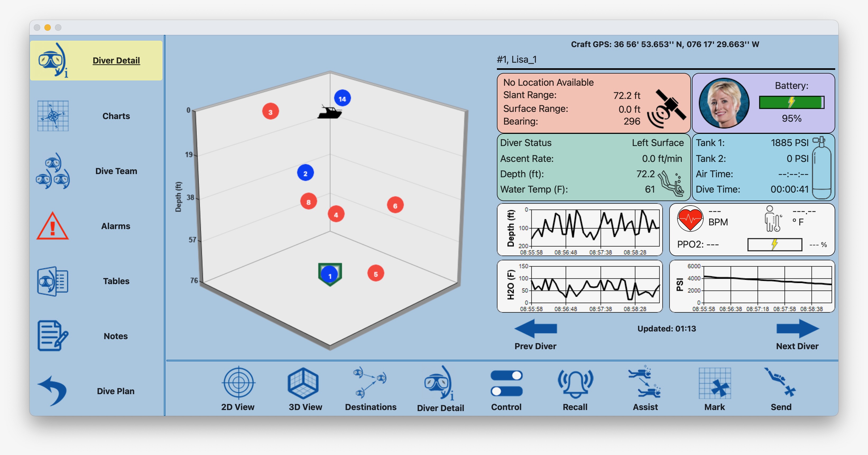This screenshot has width=868, height=455.
Task: Select red diver marker 8
Action: pos(308,202)
